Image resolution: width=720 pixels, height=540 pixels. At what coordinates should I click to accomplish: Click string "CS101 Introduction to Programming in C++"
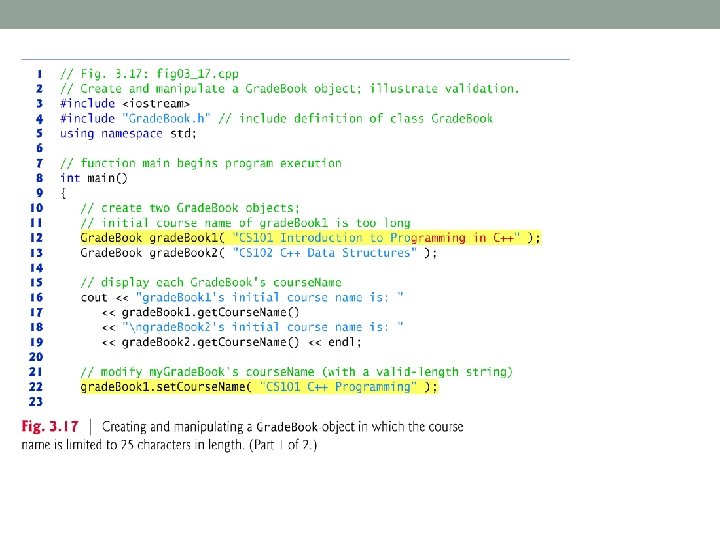(x=377, y=238)
